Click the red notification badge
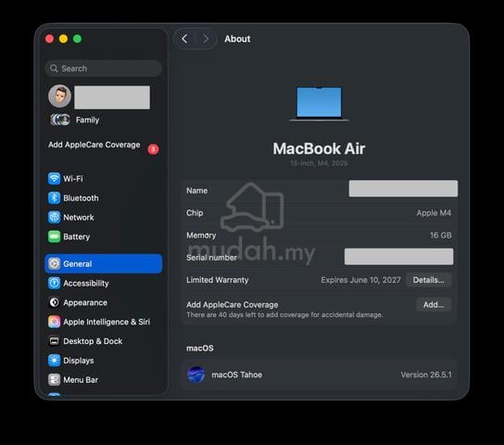Screen dimensions: 504x445 coord(153,149)
